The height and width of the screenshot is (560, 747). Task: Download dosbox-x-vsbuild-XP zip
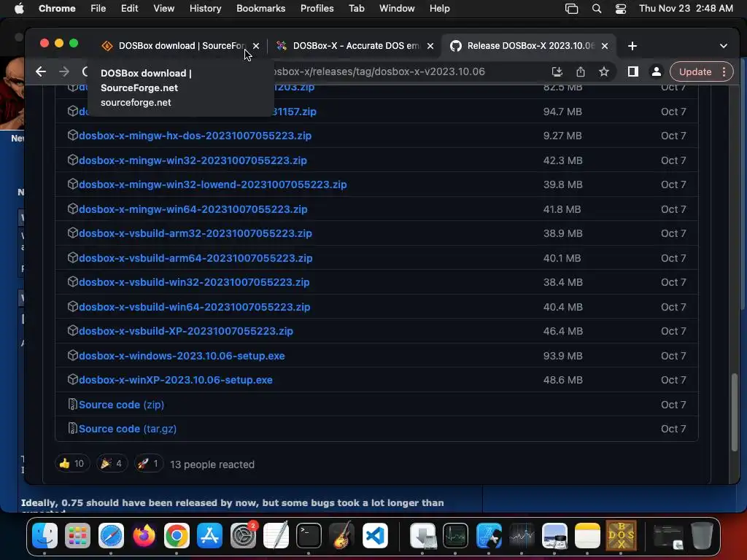click(x=186, y=332)
